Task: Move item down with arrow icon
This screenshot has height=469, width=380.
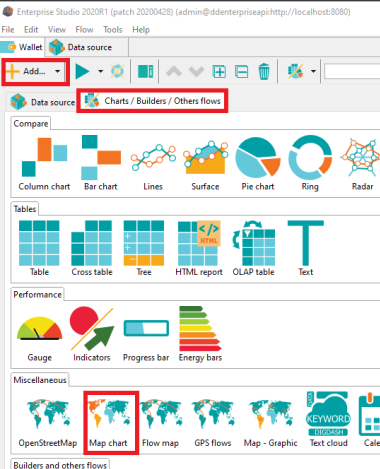Action: coord(196,71)
